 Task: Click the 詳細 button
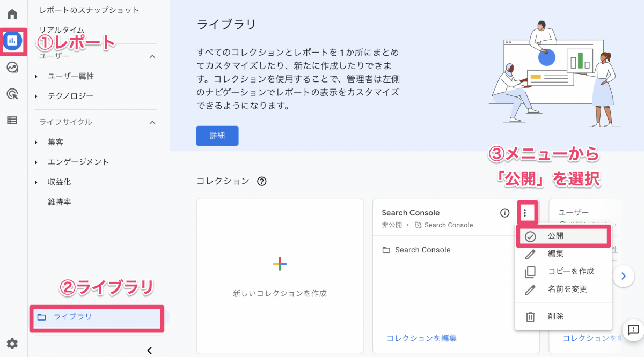[x=217, y=136]
